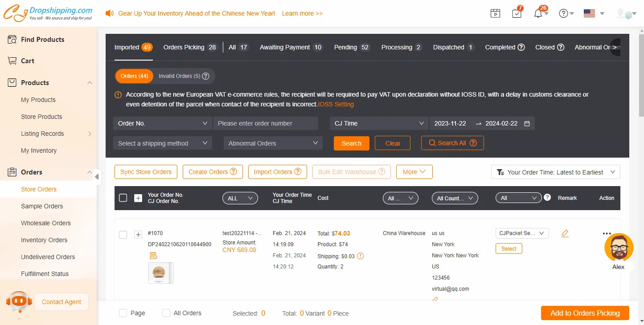Click the video tutorial icon in header
The image size is (644, 325).
495,14
